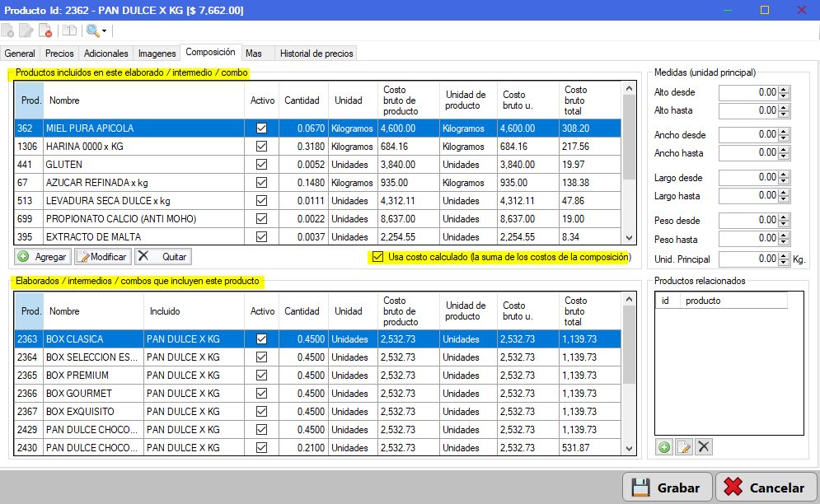This screenshot has height=504, width=820.
Task: Click the Nombre column header in ingredients table
Action: tap(144, 100)
